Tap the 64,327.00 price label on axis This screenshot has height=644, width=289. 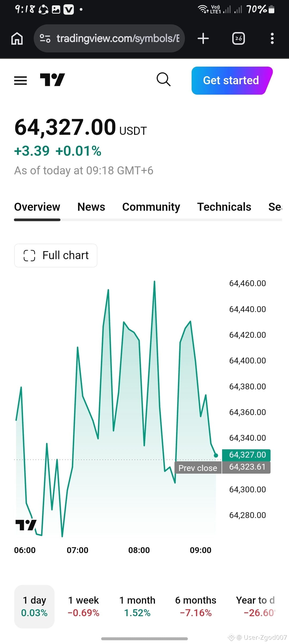[246, 455]
